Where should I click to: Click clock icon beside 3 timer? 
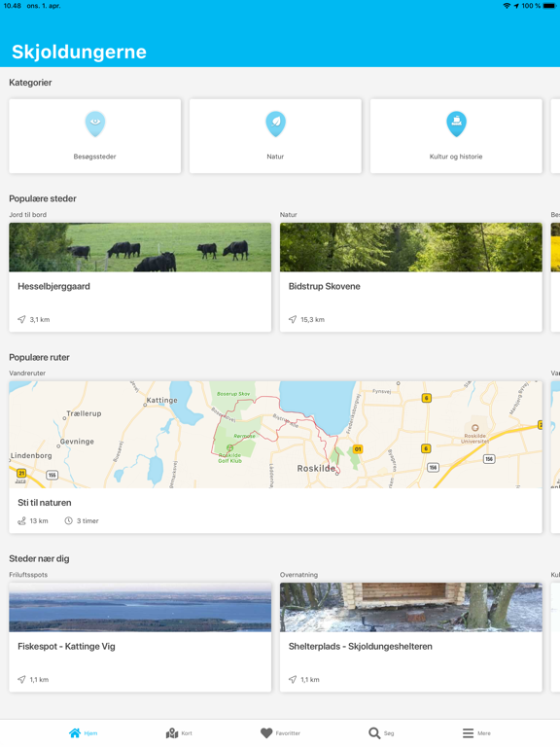(69, 520)
